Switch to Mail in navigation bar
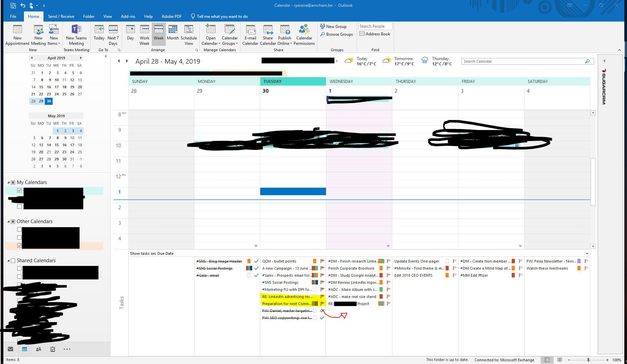Image resolution: width=627 pixels, height=364 pixels. [x=10, y=349]
